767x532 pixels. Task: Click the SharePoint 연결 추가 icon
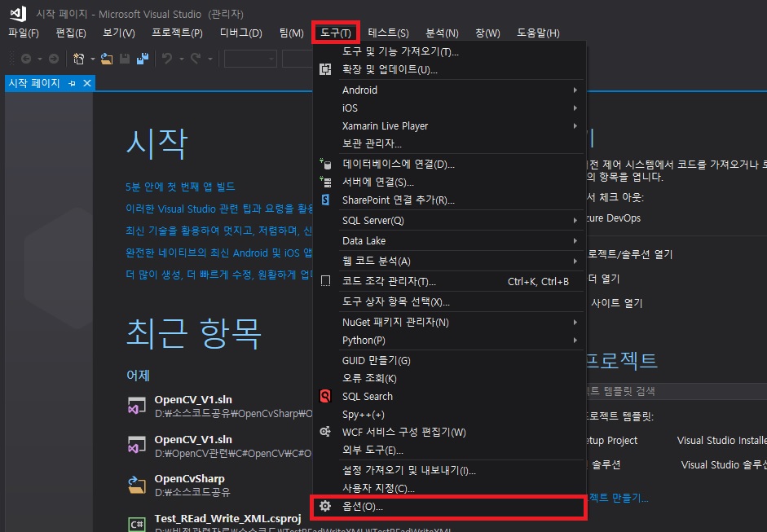pos(325,200)
